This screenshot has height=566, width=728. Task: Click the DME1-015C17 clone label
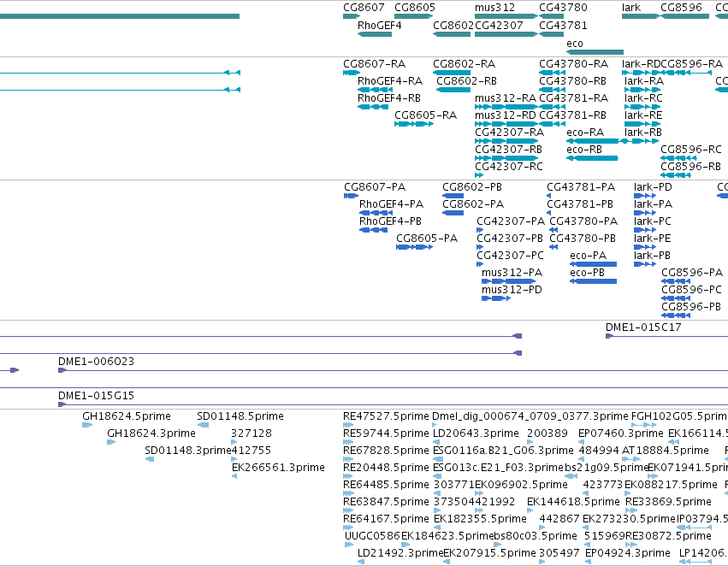[x=643, y=327]
